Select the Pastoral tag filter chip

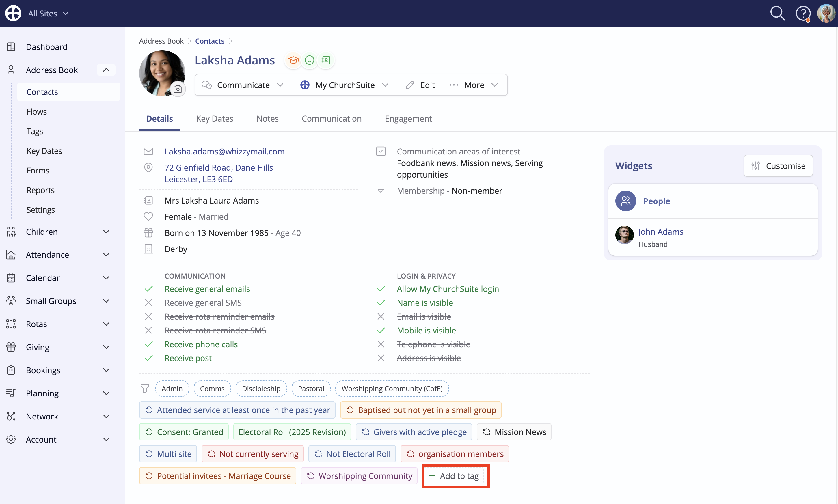click(x=311, y=389)
